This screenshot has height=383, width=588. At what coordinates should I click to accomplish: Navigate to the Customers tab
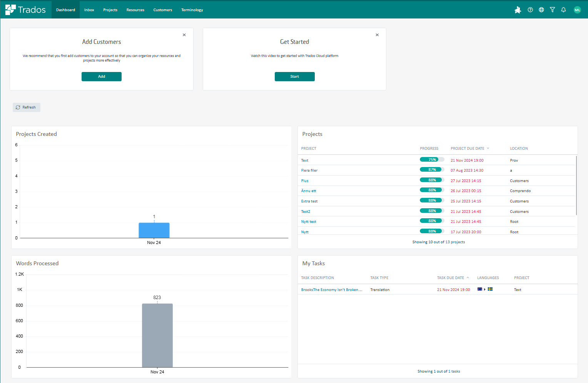point(163,10)
